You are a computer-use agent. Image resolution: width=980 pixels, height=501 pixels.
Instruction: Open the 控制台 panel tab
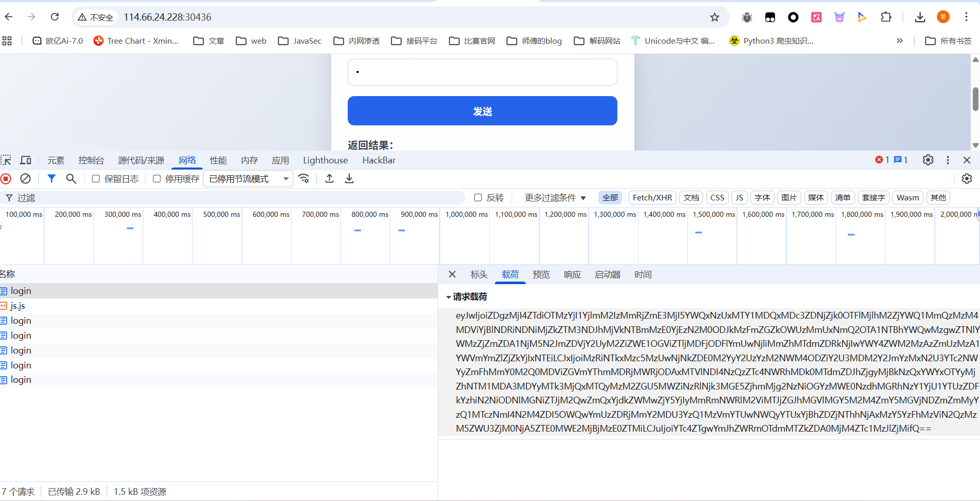click(x=91, y=160)
